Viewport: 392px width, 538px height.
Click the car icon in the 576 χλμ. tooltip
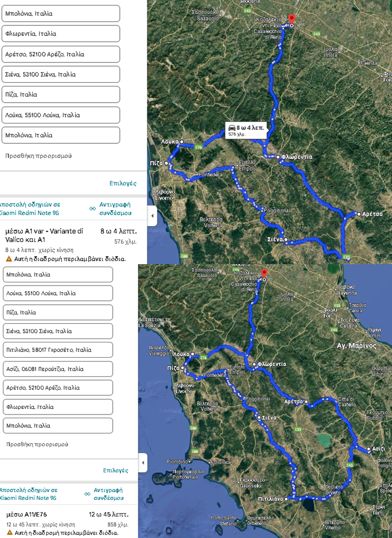coord(232,128)
